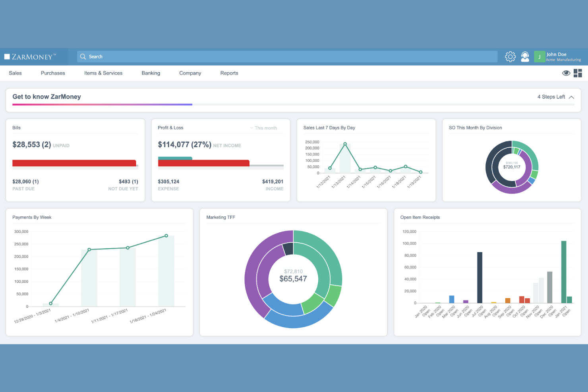Click the tall green Jan 2021 bar

click(x=563, y=272)
